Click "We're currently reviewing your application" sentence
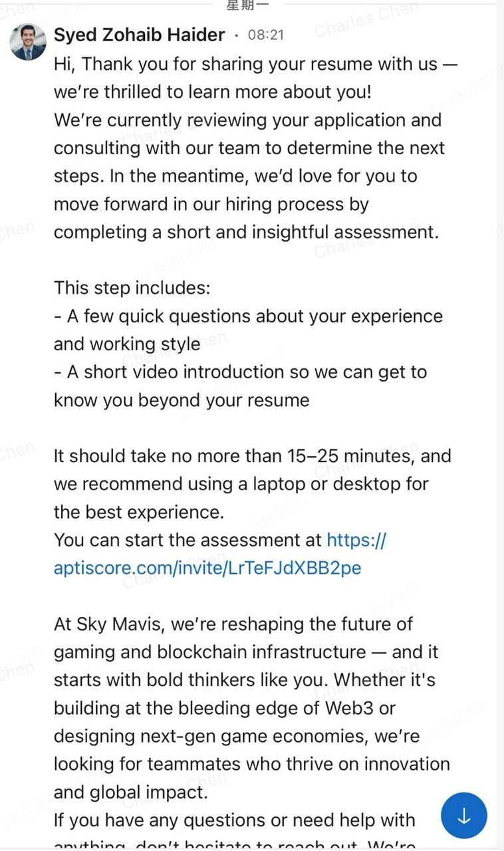Image resolution: width=504 pixels, height=851 pixels. click(x=247, y=120)
